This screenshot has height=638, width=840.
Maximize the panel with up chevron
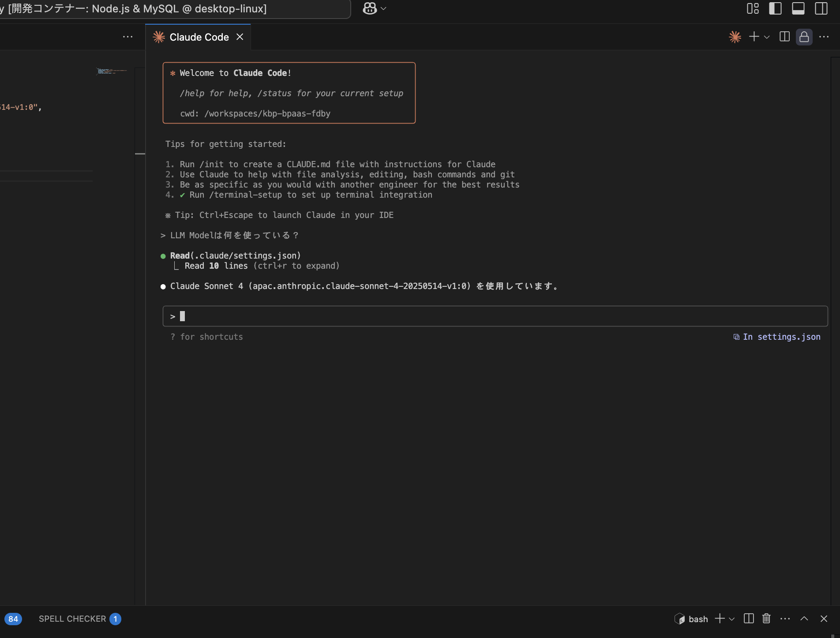[804, 619]
